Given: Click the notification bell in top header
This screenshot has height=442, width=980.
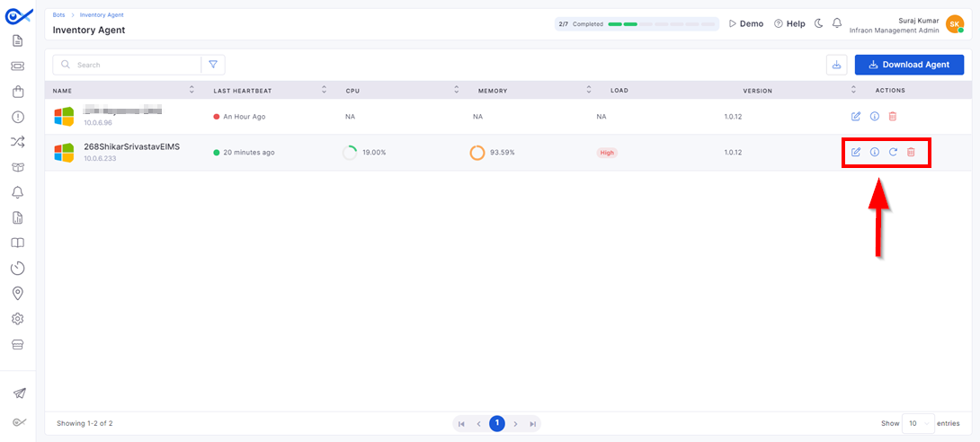Looking at the screenshot, I should point(837,23).
